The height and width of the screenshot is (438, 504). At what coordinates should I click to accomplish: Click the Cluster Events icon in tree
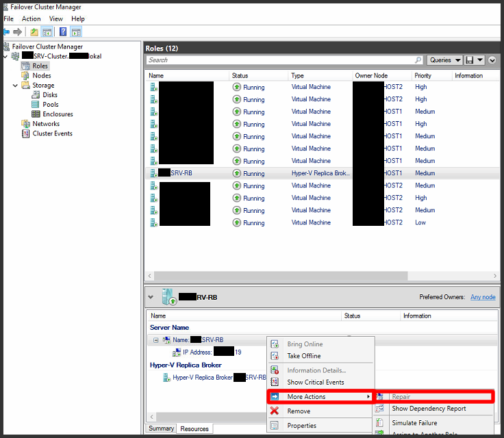coord(25,133)
